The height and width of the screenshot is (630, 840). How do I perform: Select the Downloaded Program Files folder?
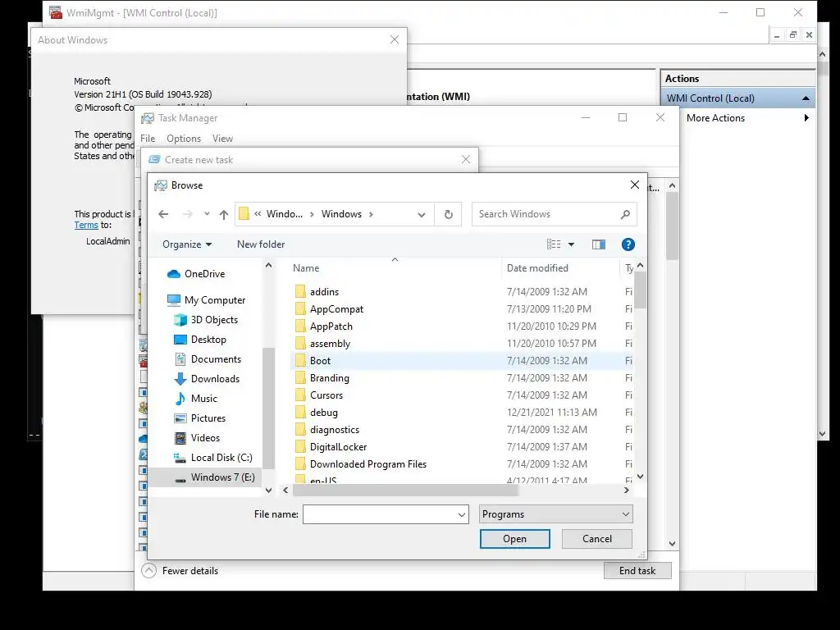pyautogui.click(x=368, y=464)
